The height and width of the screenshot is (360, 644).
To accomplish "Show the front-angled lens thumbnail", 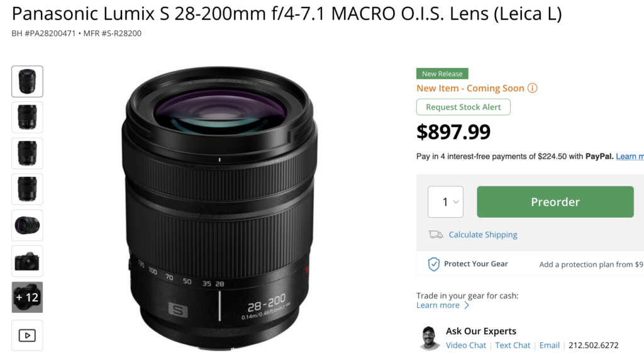I will point(27,225).
